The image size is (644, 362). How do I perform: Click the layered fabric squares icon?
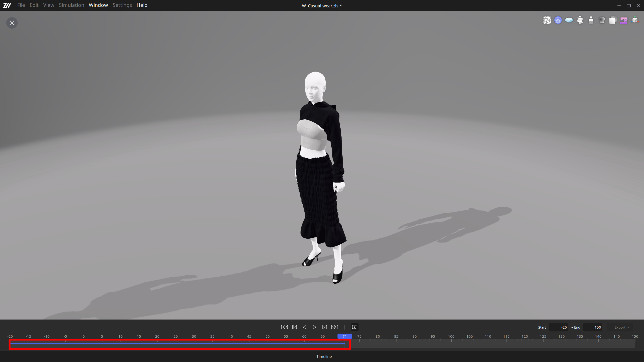pyautogui.click(x=613, y=20)
